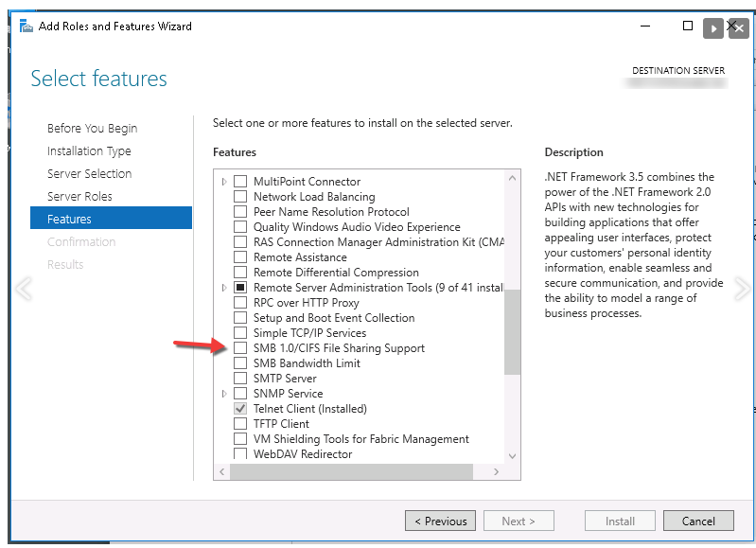Viewport: 756px width, 548px height.
Task: Expand the SNMP Service node
Action: point(224,394)
